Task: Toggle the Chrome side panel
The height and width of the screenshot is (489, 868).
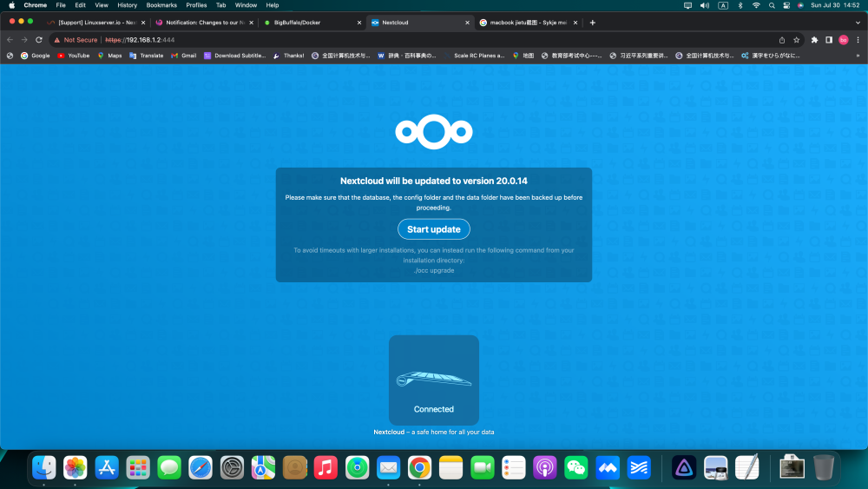Action: [x=829, y=40]
